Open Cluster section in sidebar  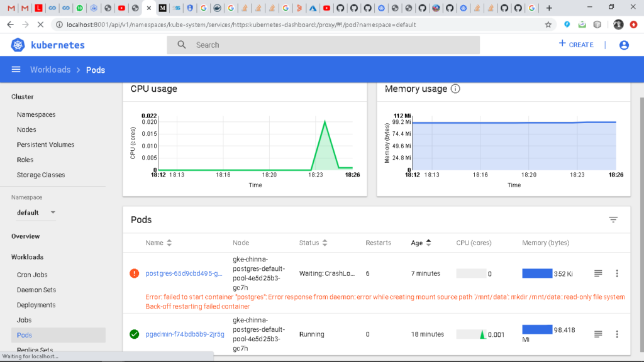(x=22, y=97)
